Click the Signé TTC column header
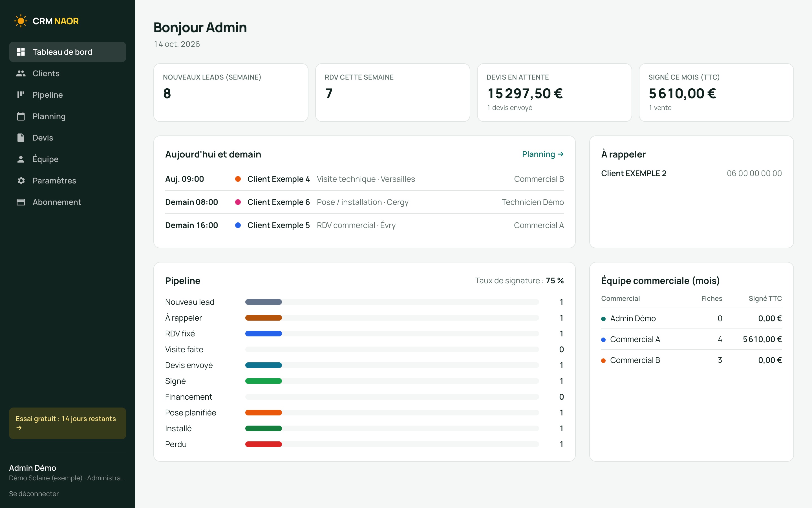This screenshot has height=508, width=812. pos(765,298)
